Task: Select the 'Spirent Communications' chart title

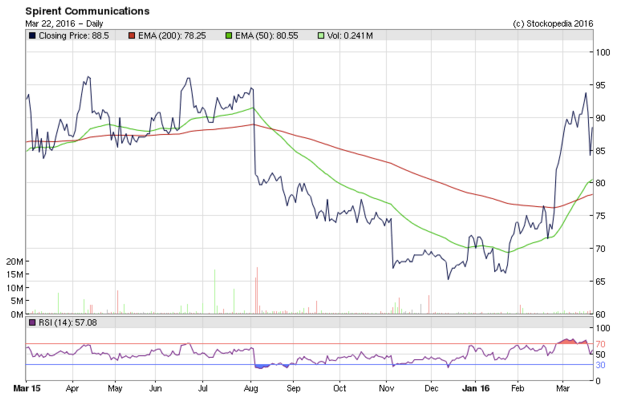Action: point(87,11)
